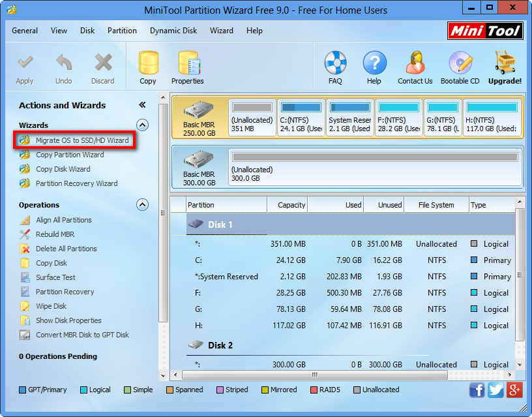Open the Wizard menu

click(222, 31)
